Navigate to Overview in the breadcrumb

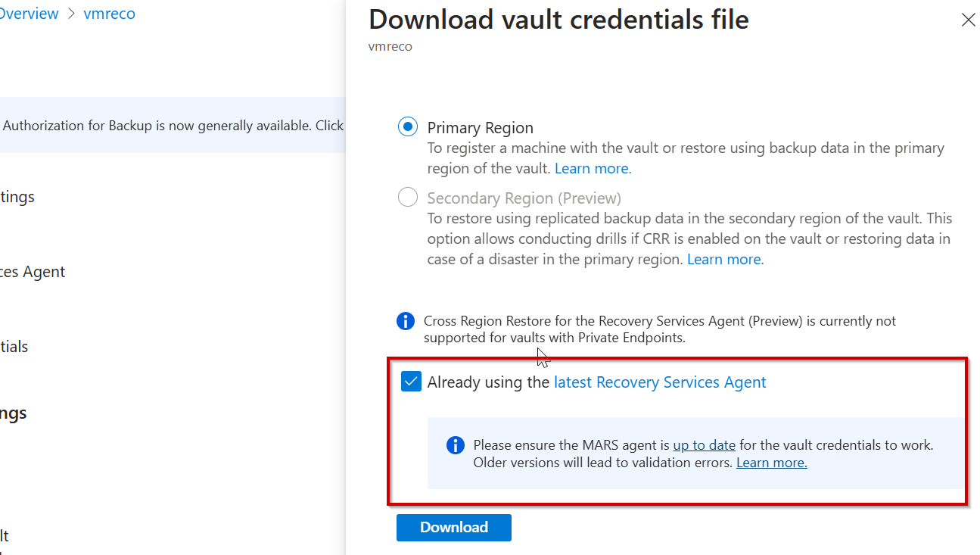click(29, 14)
